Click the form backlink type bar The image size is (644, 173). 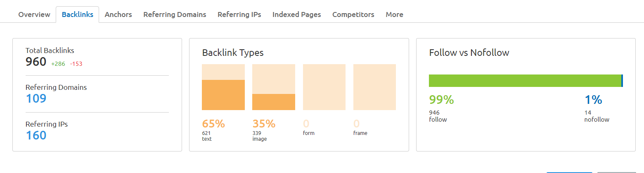[324, 87]
